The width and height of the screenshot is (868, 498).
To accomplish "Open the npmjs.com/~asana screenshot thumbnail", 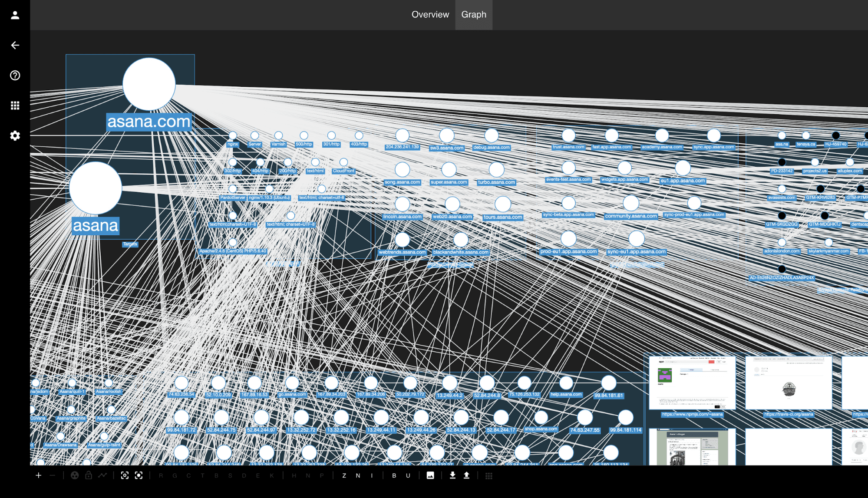I will [x=692, y=383].
